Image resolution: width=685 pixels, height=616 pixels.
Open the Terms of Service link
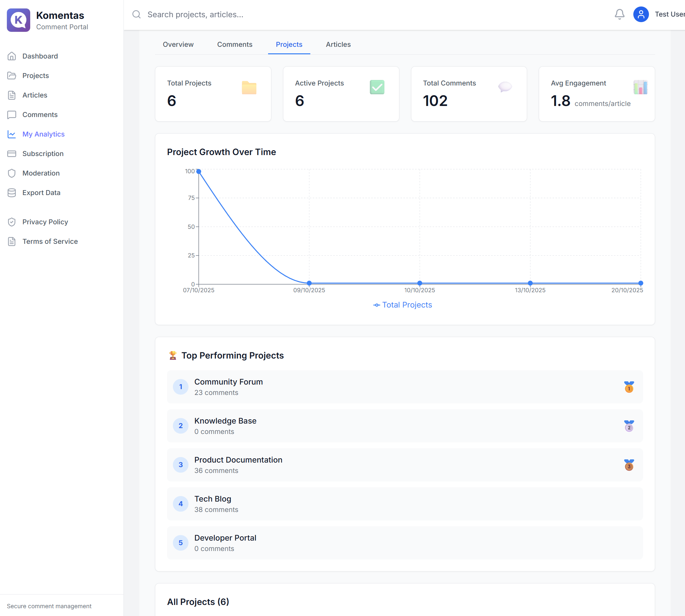point(50,241)
